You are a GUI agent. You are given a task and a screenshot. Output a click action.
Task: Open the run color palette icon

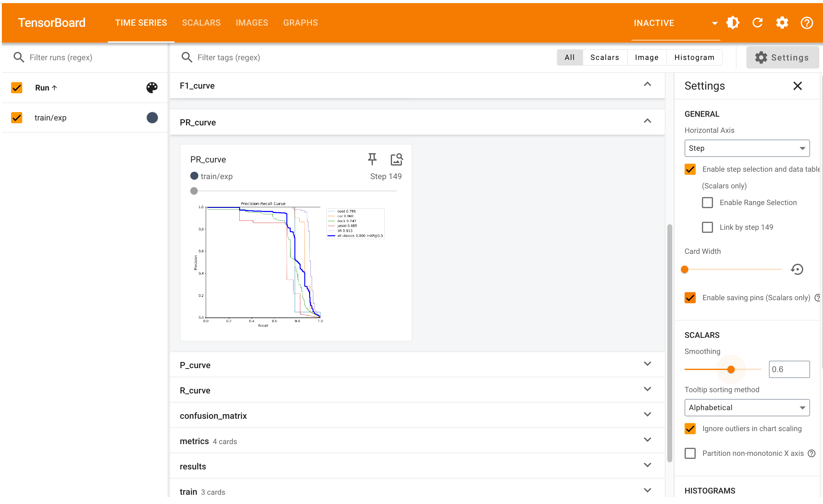[152, 87]
